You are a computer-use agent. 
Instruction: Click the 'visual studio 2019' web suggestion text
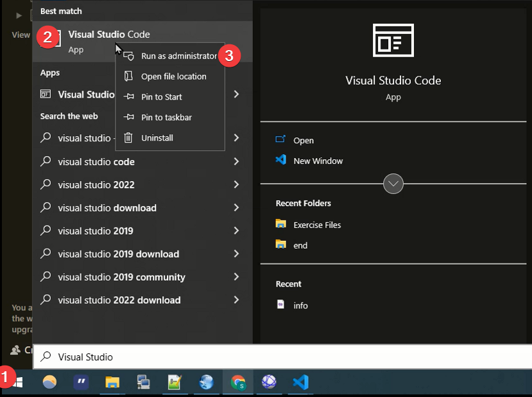click(x=96, y=231)
